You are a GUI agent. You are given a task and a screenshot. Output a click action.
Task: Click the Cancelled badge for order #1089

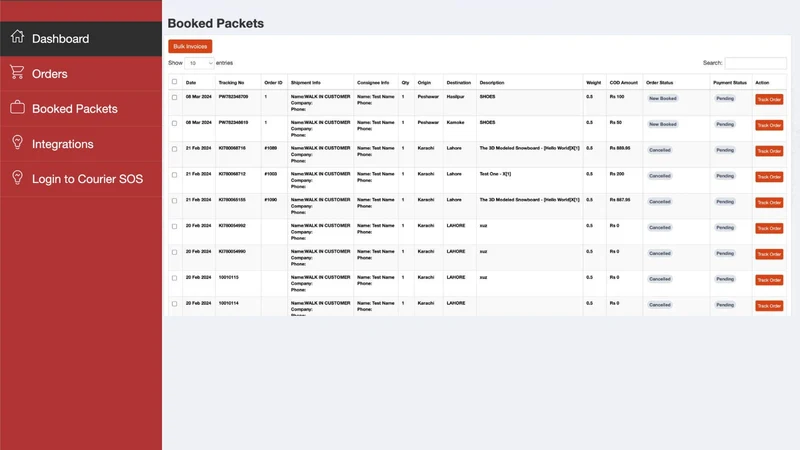point(660,150)
